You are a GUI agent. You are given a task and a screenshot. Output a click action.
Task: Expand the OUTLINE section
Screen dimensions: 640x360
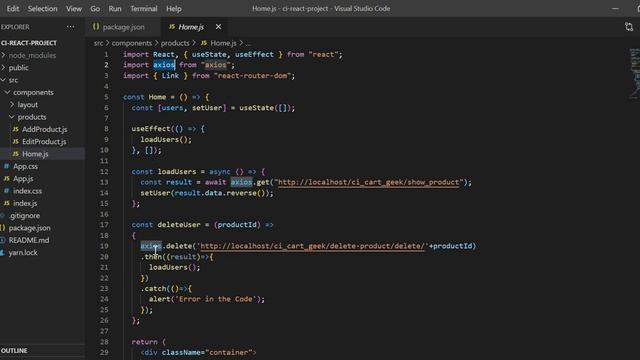point(14,351)
